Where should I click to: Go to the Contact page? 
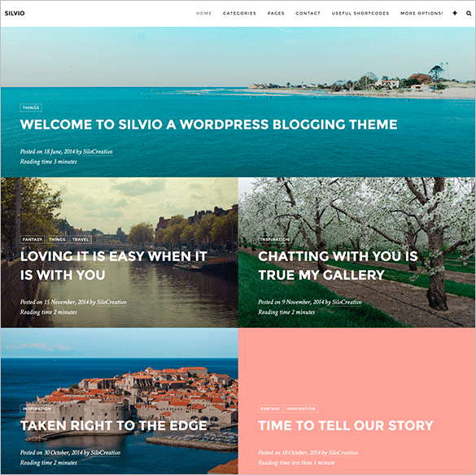click(308, 13)
